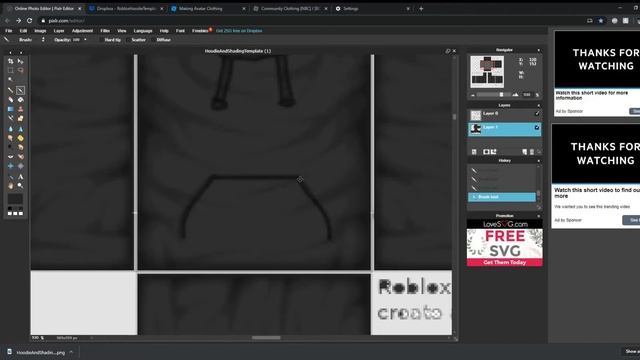
Task: Select the Brush tool in toolbox
Action: (x=20, y=90)
